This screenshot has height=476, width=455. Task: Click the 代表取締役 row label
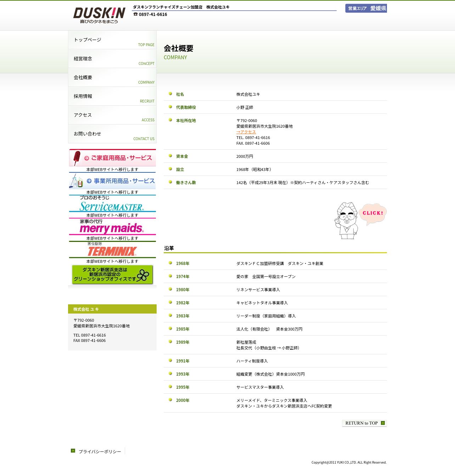[x=186, y=107]
